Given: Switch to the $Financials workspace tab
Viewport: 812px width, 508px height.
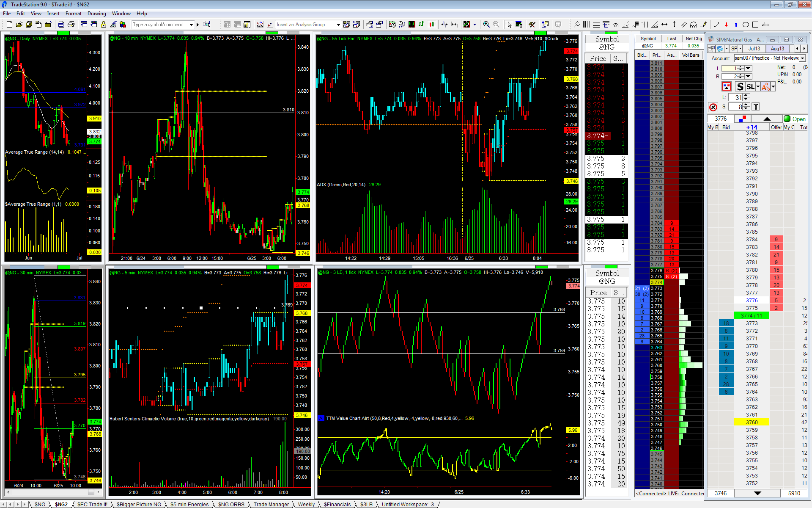Looking at the screenshot, I should coord(337,504).
